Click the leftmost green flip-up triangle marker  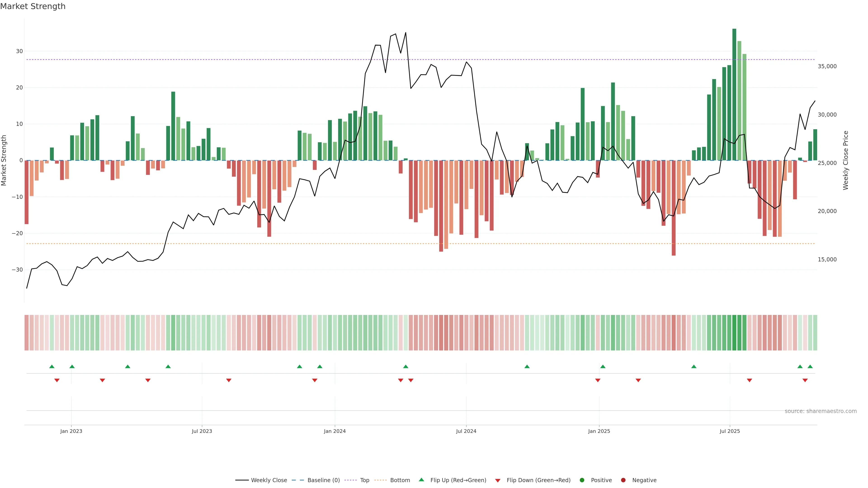tap(52, 366)
